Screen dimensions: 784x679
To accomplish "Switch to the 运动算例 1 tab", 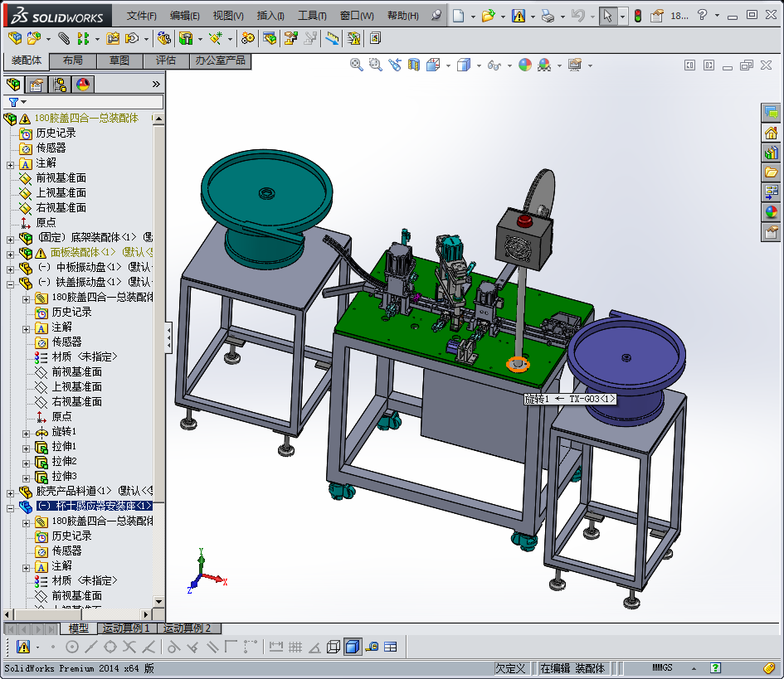I will click(x=127, y=628).
